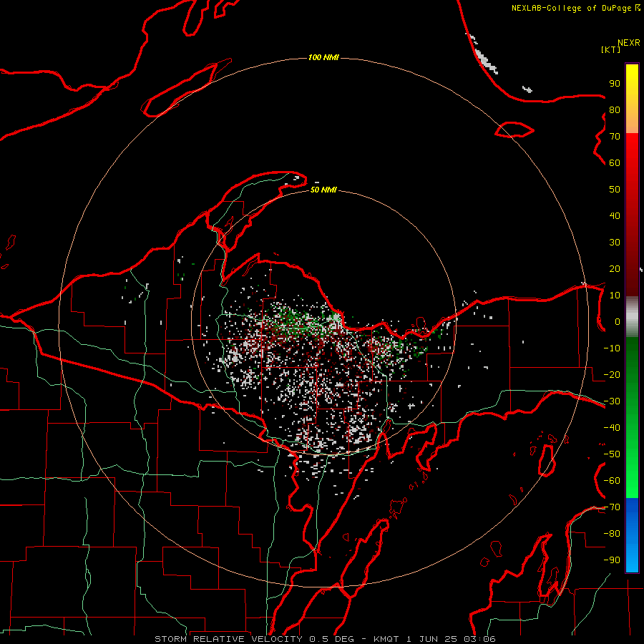This screenshot has width=644, height=644.
Task: Click the -10 scale label
Action: 612,348
